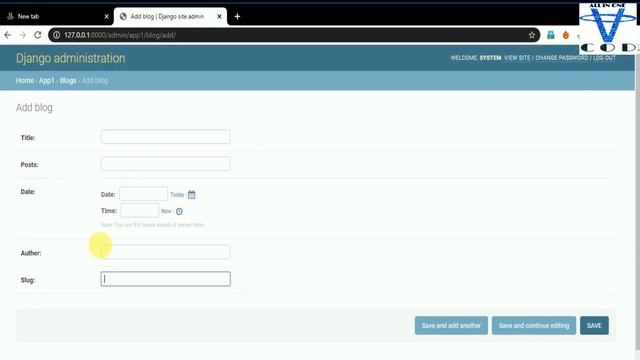Click the blue extension icon in toolbar
This screenshot has height=360, width=640.
[551, 35]
